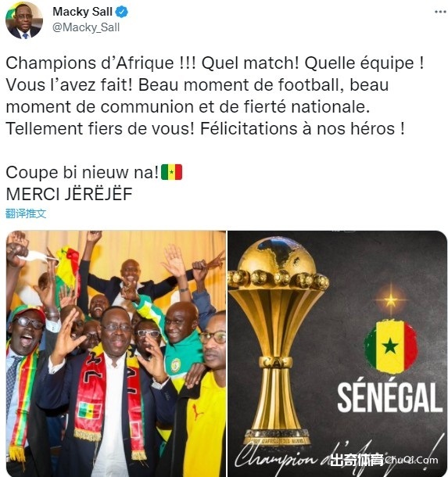This screenshot has height=477, width=448.
Task: Open the Sénégal trophy graphic
Action: (x=337, y=353)
